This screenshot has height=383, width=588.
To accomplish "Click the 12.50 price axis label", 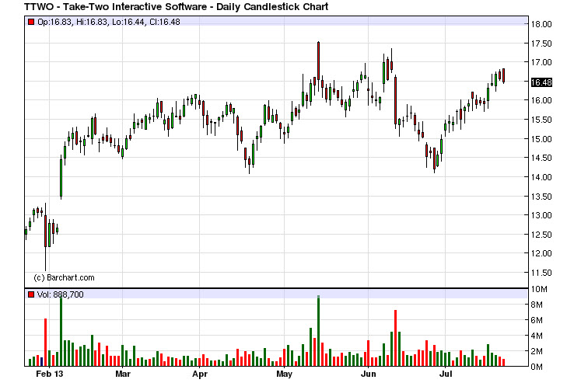I will (541, 235).
